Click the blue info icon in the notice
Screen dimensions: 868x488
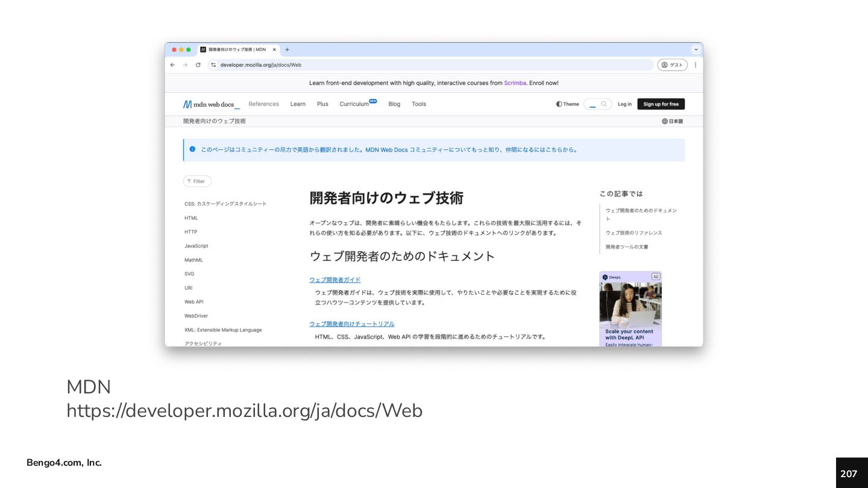[x=192, y=149]
